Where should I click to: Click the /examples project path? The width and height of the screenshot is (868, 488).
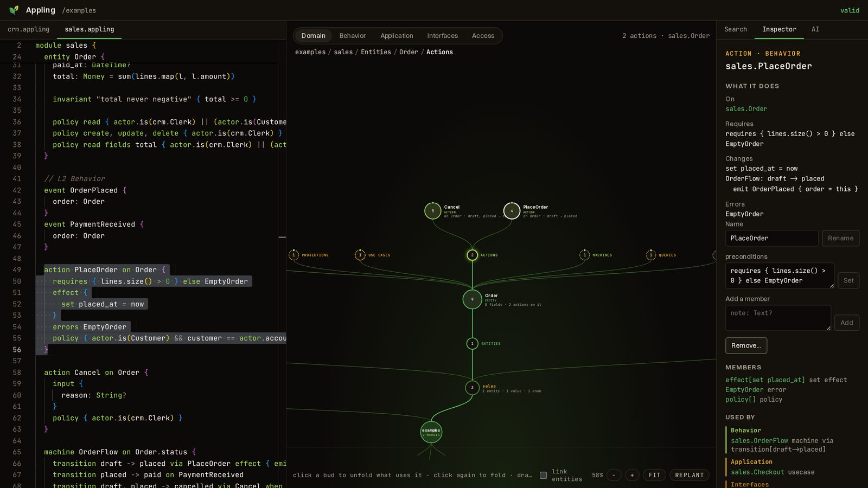click(79, 10)
